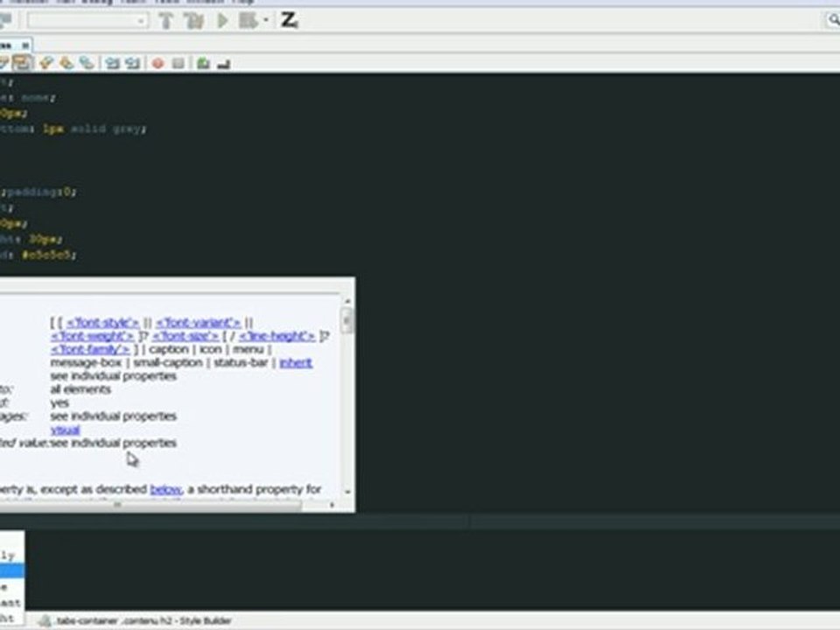The height and width of the screenshot is (630, 840).
Task: Click the 'all elements' value text
Action: pyautogui.click(x=80, y=389)
